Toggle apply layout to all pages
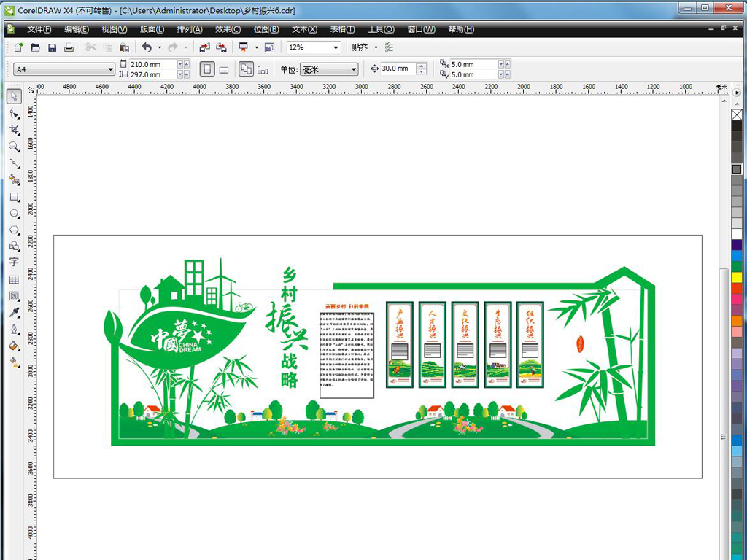The image size is (747, 560). 246,69
